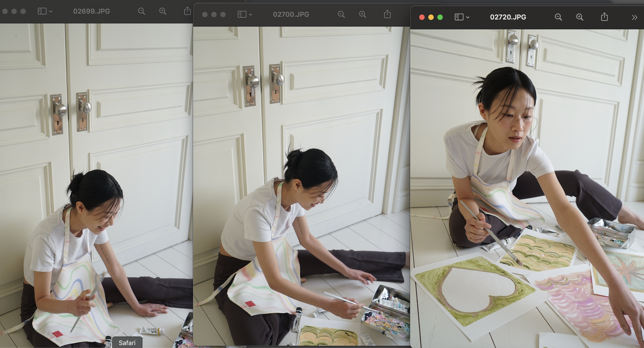Click the photo in the 02720.JPG window

[x=527, y=188]
